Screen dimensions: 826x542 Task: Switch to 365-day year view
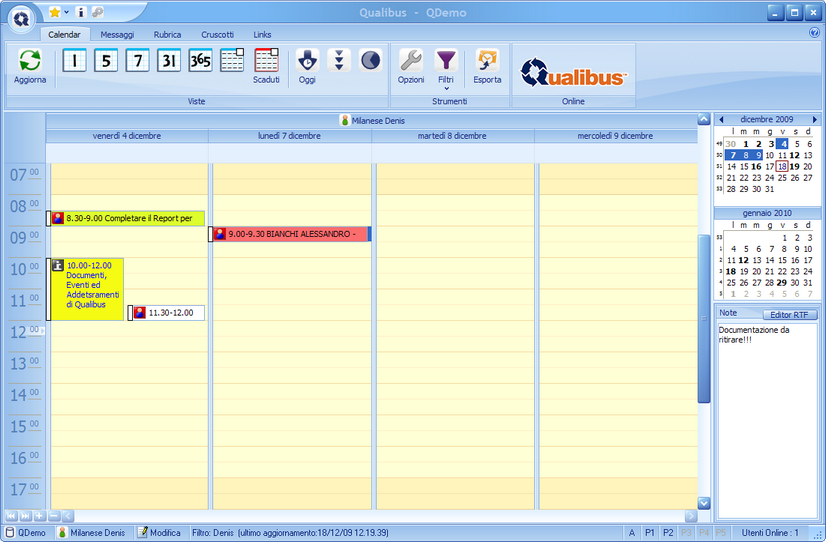tap(200, 61)
